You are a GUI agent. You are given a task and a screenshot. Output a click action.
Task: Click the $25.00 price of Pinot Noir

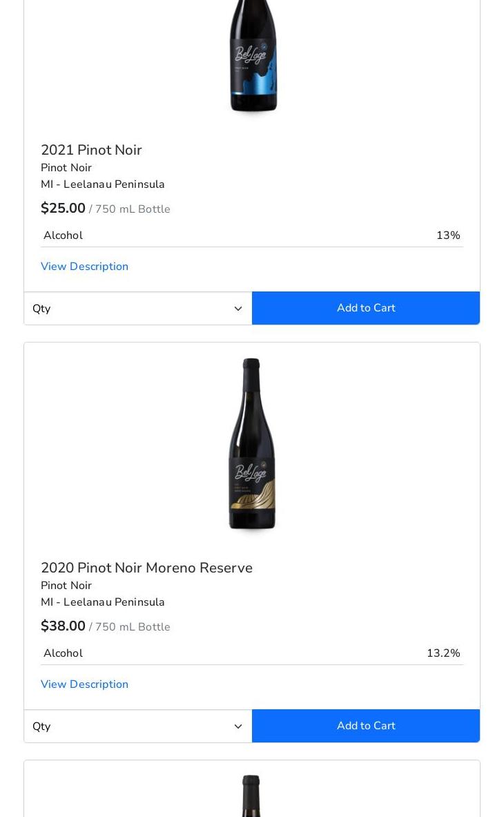[x=63, y=209]
